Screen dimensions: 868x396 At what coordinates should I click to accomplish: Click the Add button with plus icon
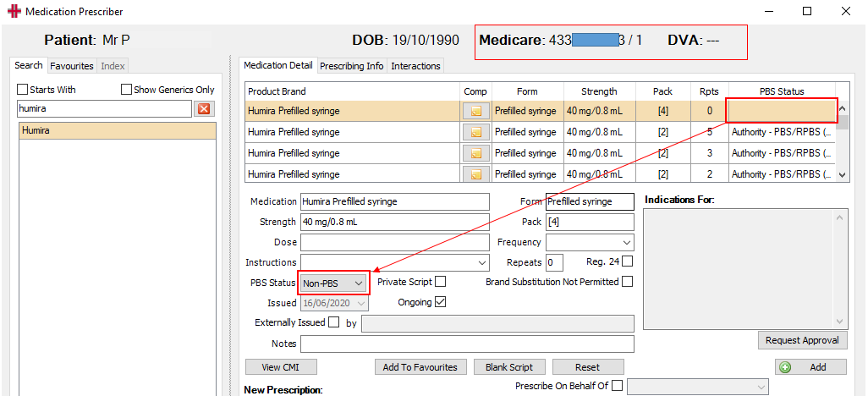(810, 367)
